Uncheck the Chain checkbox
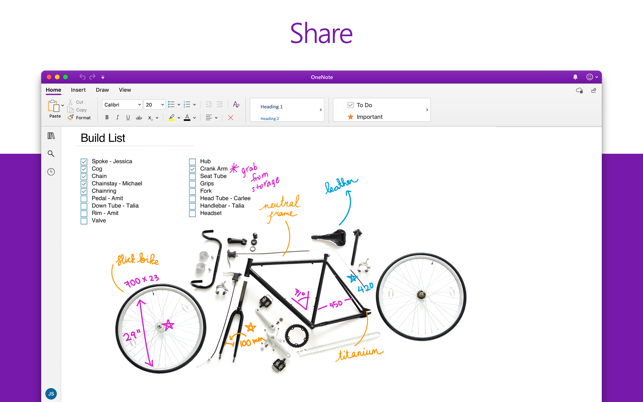 tap(84, 176)
